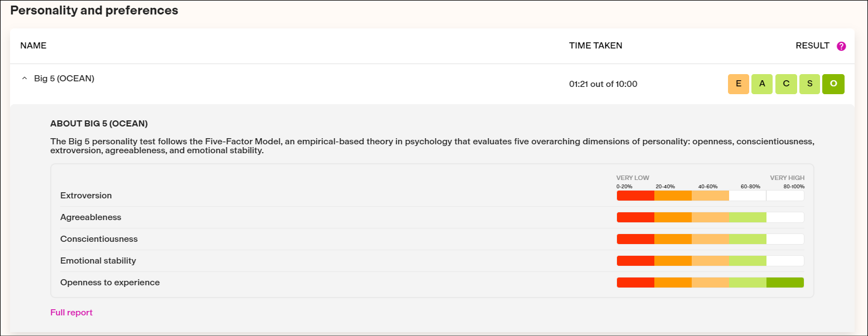Click the Extroversion score bar
Image resolution: width=868 pixels, height=336 pixels.
click(x=710, y=196)
